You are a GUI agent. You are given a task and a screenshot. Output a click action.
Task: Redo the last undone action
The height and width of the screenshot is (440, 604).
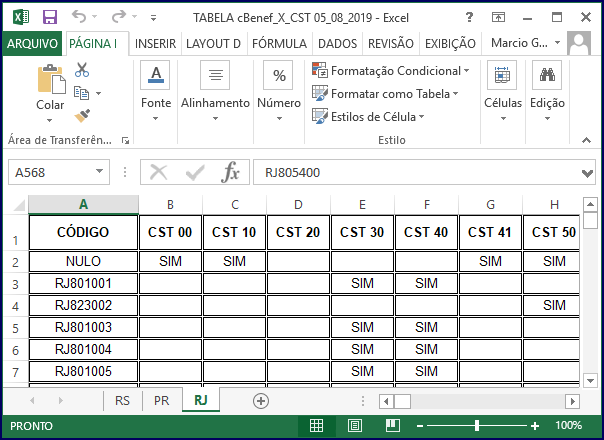(x=119, y=16)
